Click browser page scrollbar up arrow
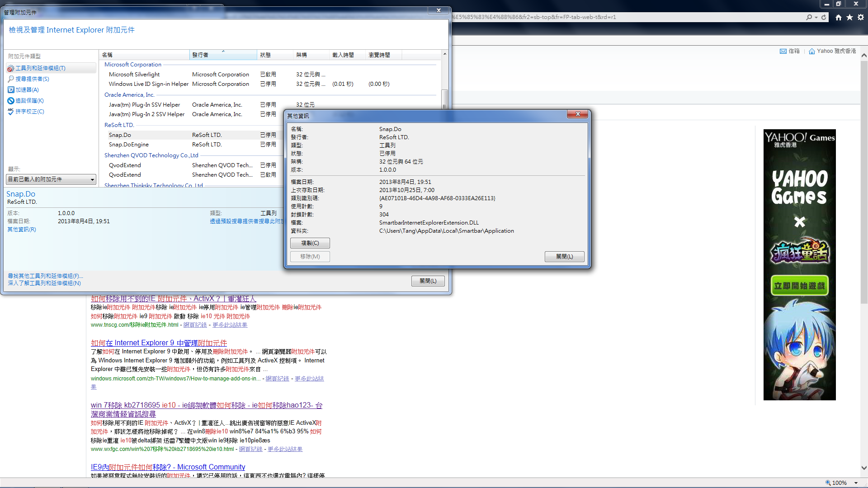Image resolution: width=868 pixels, height=488 pixels. (864, 56)
